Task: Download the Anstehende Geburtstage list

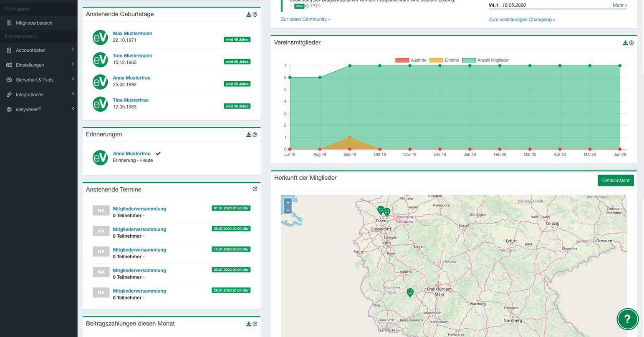Action: point(249,15)
